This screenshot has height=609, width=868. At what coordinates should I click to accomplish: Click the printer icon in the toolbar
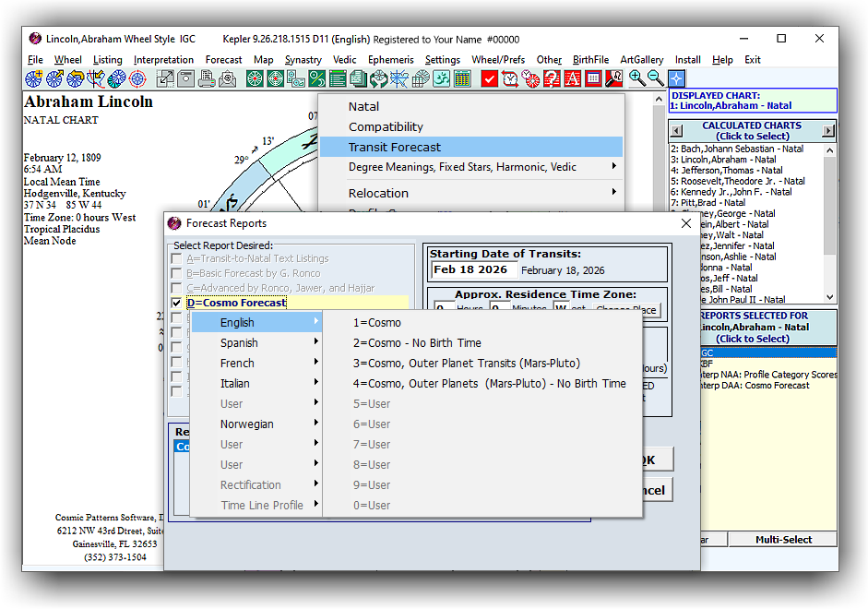(207, 78)
